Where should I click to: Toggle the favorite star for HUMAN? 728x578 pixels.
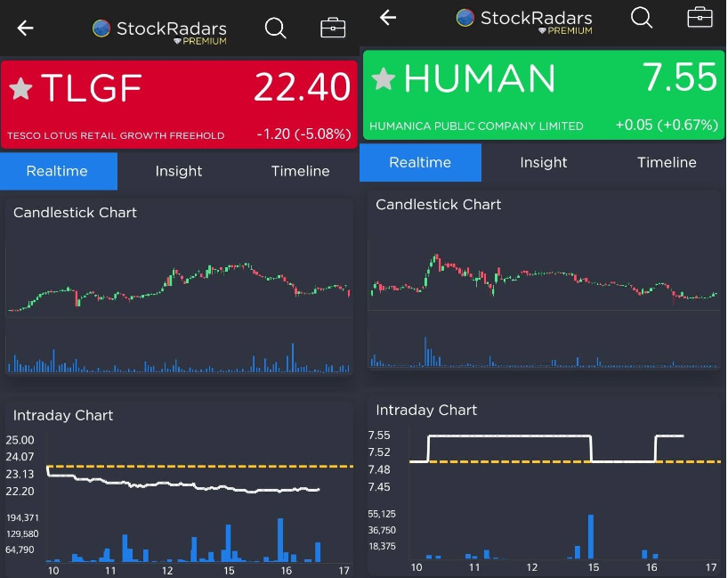(x=384, y=79)
